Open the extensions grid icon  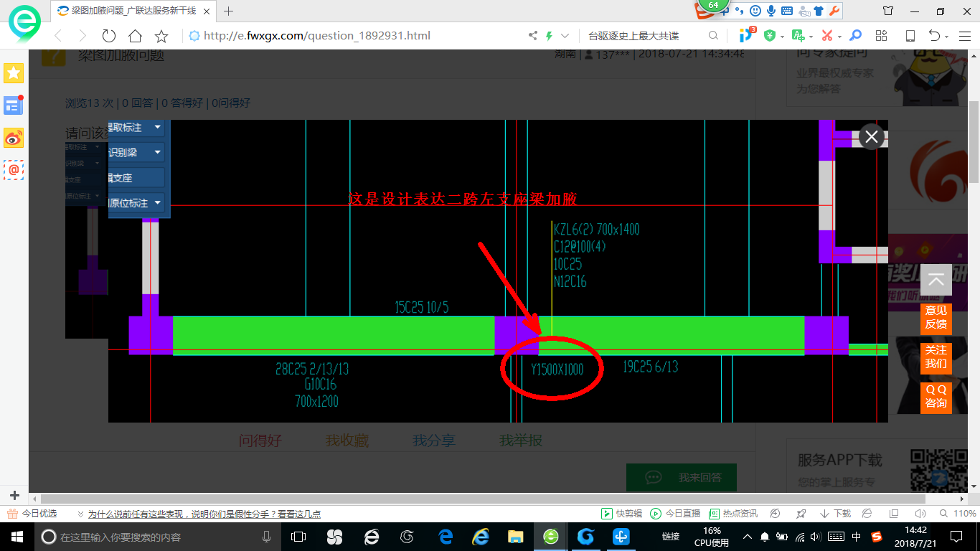click(x=882, y=36)
